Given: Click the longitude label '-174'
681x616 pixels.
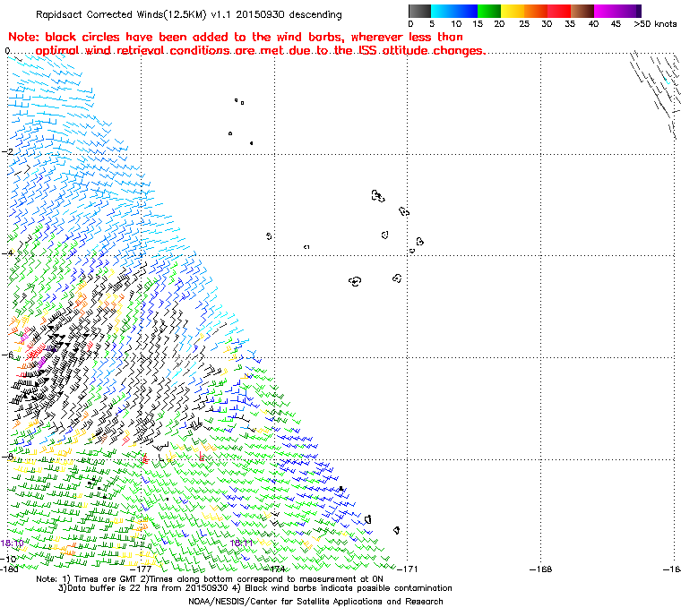Looking at the screenshot, I should (x=274, y=569).
